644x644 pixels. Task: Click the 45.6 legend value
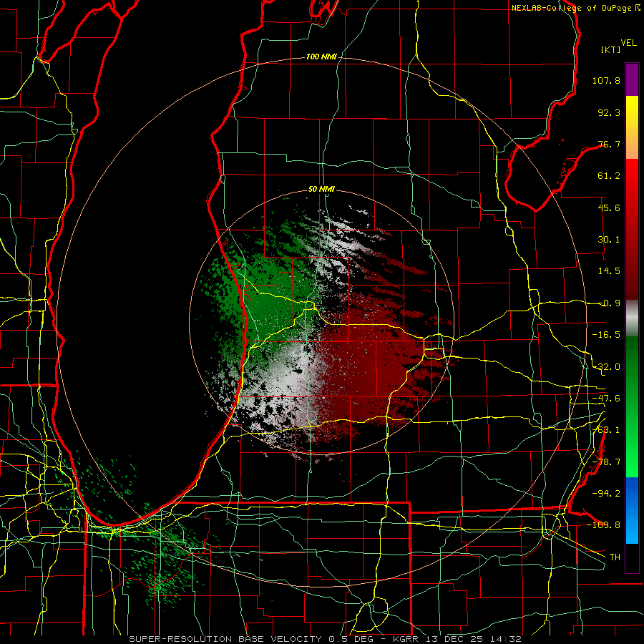click(609, 208)
